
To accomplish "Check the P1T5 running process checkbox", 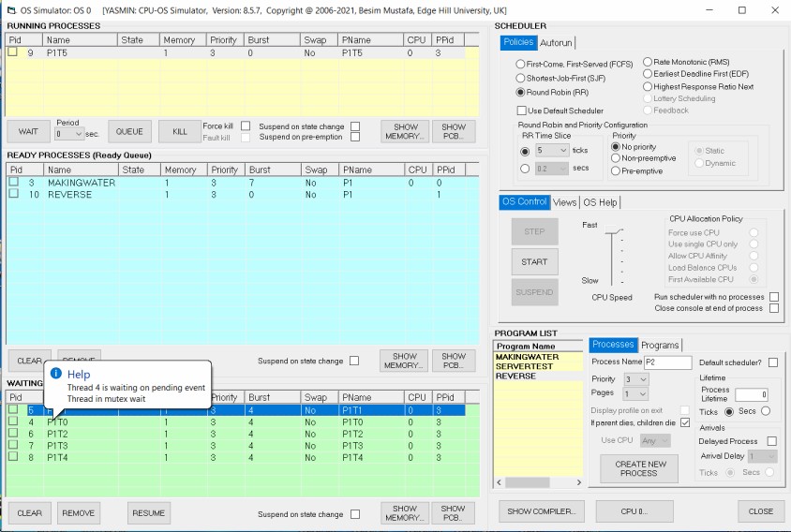I will (x=12, y=52).
